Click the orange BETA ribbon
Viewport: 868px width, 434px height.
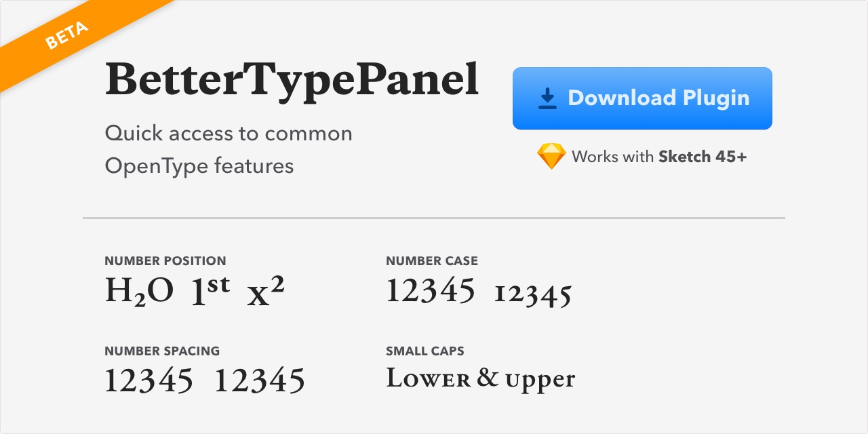[x=66, y=35]
